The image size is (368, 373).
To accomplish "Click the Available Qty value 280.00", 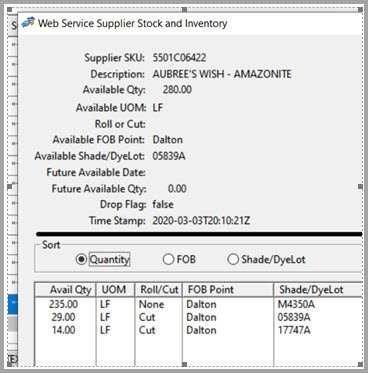I will pyautogui.click(x=177, y=89).
